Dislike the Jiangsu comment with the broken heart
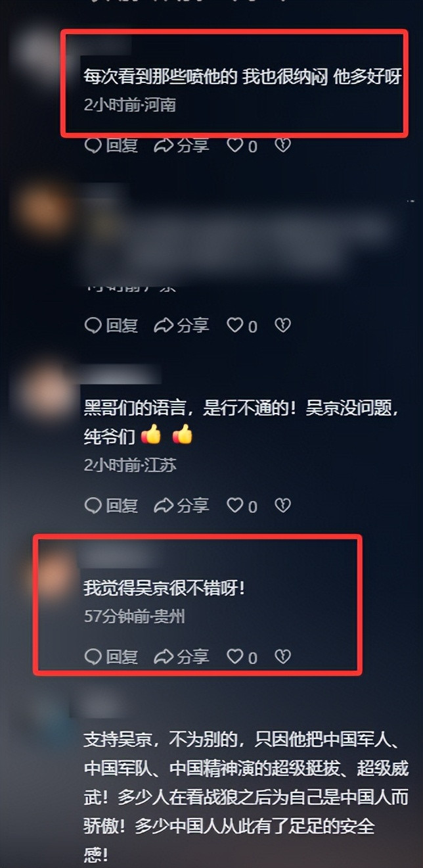The height and width of the screenshot is (868, 423). [282, 505]
